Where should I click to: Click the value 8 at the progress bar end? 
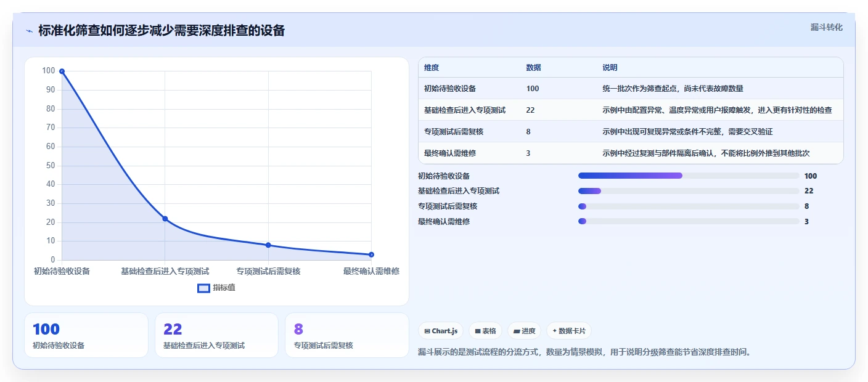(806, 206)
